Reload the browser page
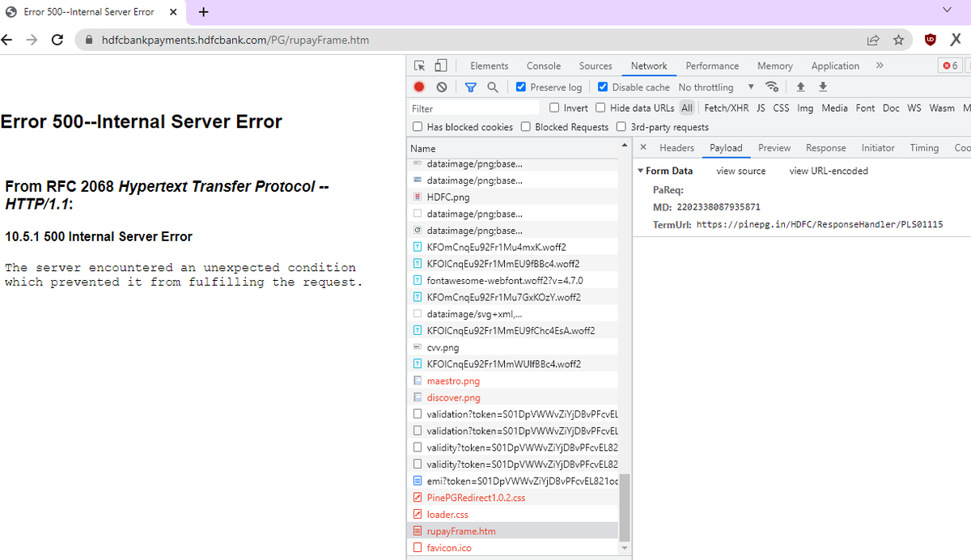The height and width of the screenshot is (560, 971). point(57,40)
